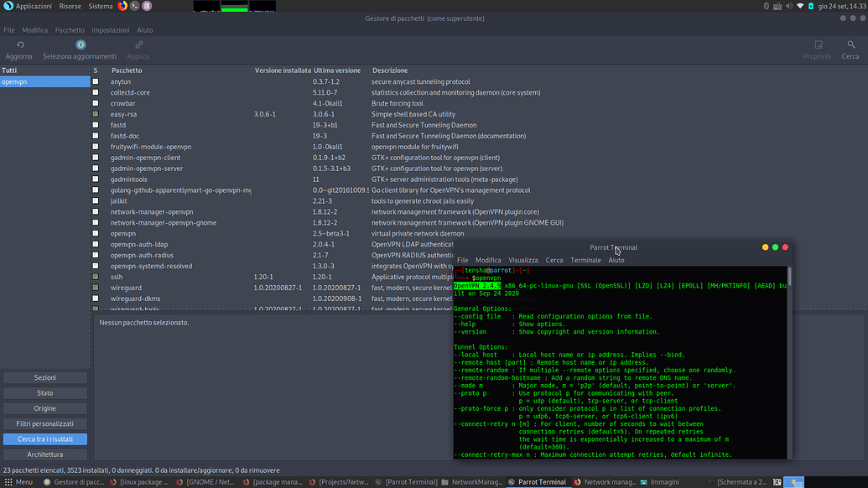The height and width of the screenshot is (488, 868).
Task: Click the Architettura filter button
Action: [x=44, y=454]
